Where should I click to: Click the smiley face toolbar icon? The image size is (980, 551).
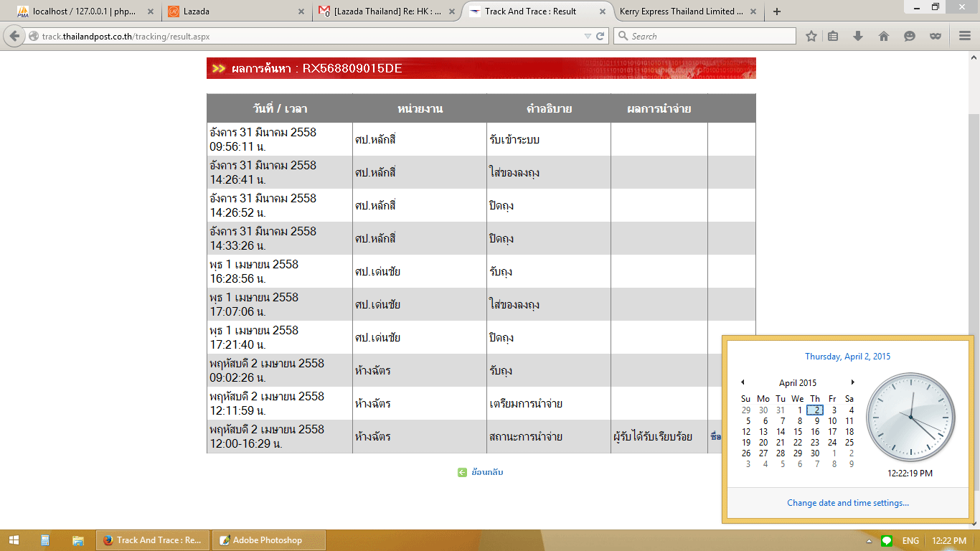(x=910, y=36)
